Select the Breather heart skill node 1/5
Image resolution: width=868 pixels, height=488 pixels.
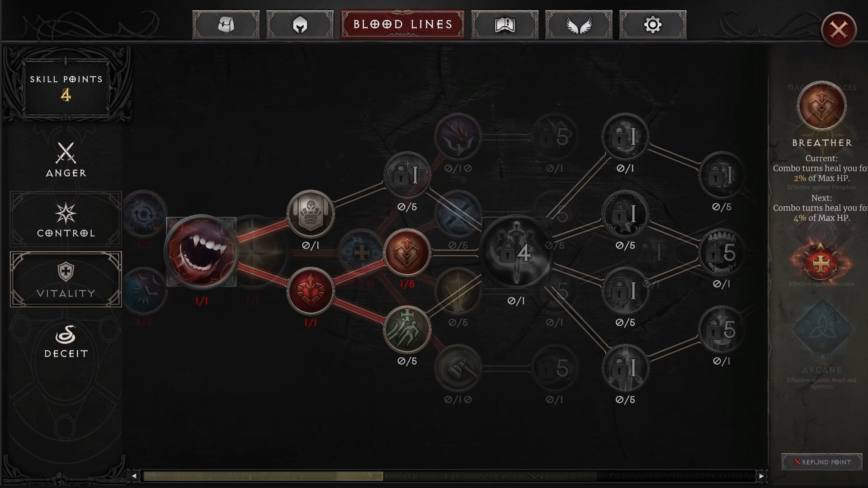[x=407, y=253]
